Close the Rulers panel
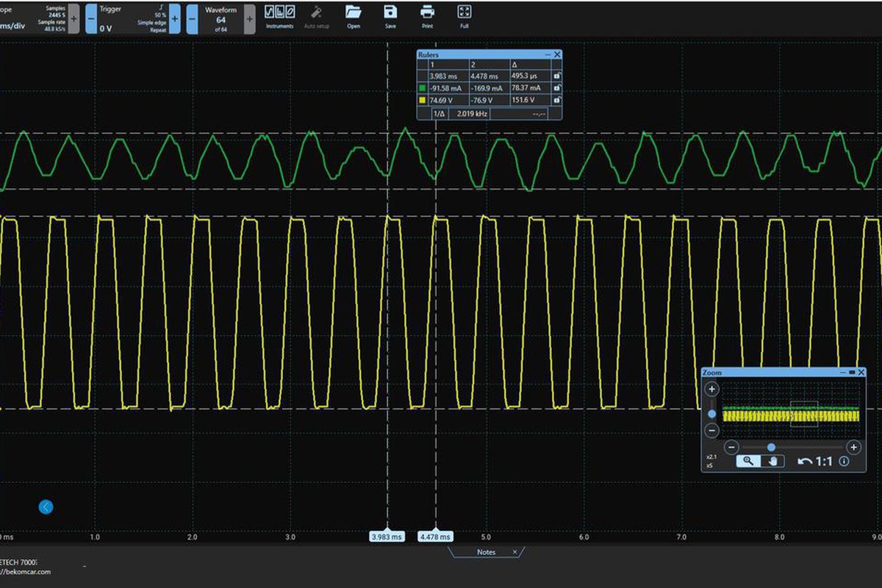 pyautogui.click(x=557, y=55)
